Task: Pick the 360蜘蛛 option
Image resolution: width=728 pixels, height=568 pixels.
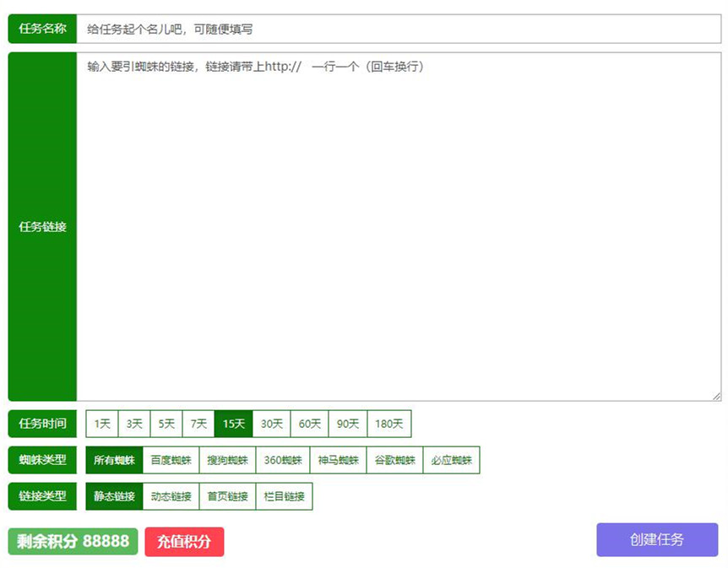Action: pos(282,460)
